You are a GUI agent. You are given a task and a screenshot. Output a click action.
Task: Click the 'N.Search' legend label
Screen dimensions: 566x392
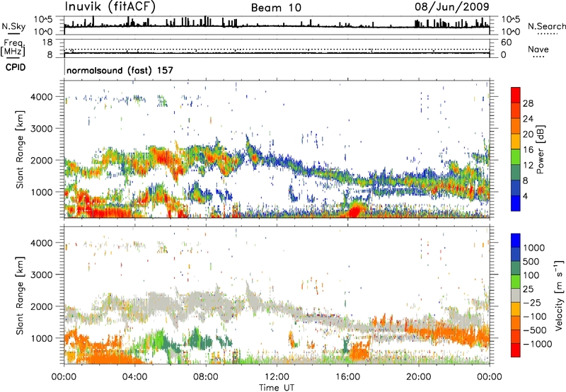click(546, 26)
